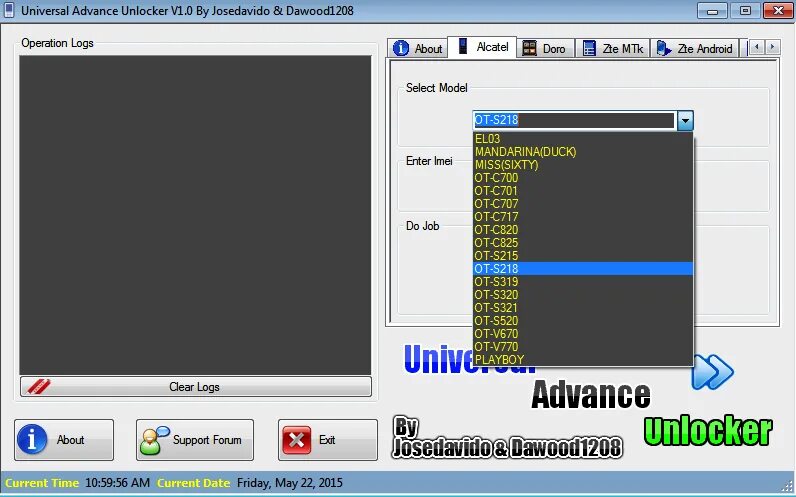Screen dimensions: 796x497
Task: Select OT-S320 model entry
Action: point(583,294)
